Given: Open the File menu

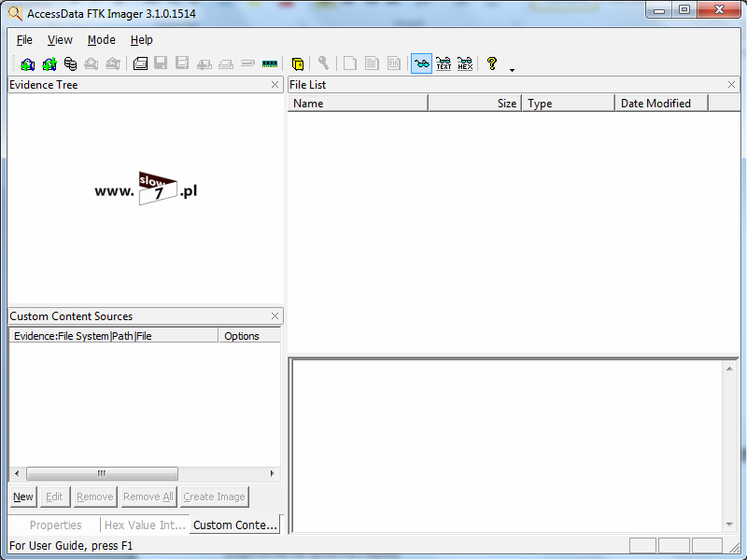Looking at the screenshot, I should 24,40.
